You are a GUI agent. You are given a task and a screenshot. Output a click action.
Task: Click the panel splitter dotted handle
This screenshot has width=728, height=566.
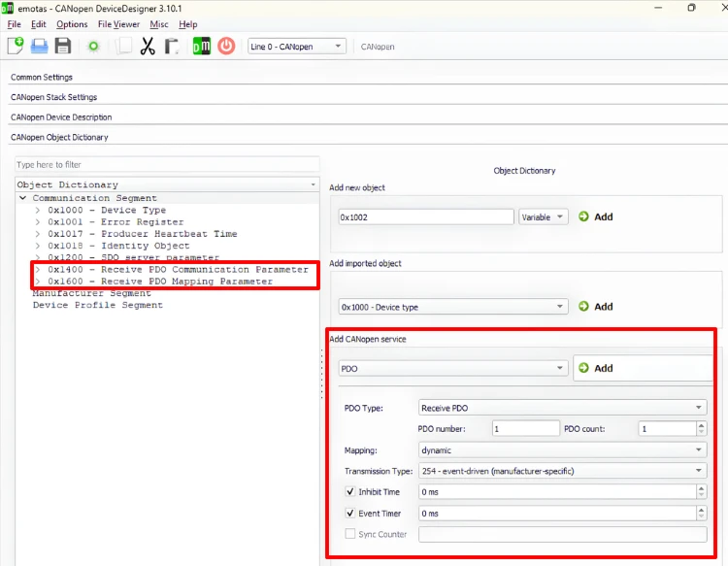pos(321,374)
